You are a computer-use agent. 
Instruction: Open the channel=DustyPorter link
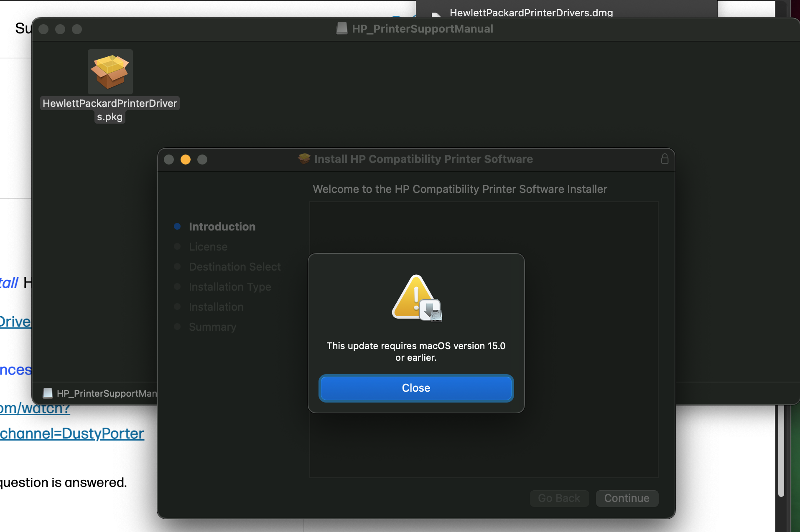[71, 434]
